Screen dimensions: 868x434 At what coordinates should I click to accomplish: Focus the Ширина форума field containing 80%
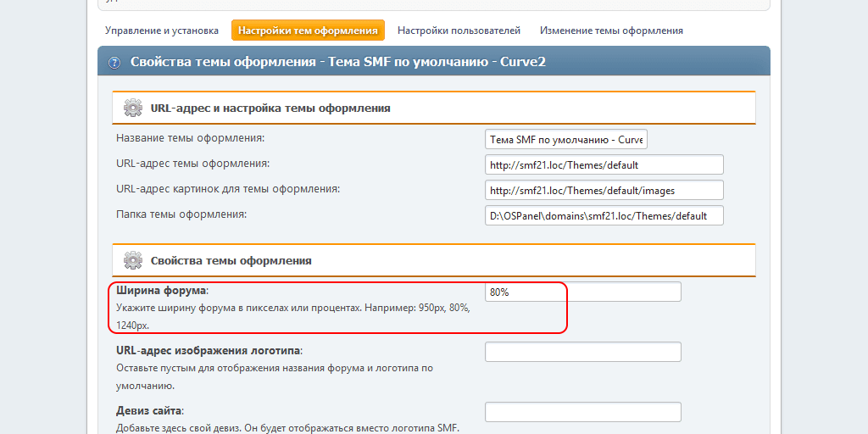[x=583, y=292]
